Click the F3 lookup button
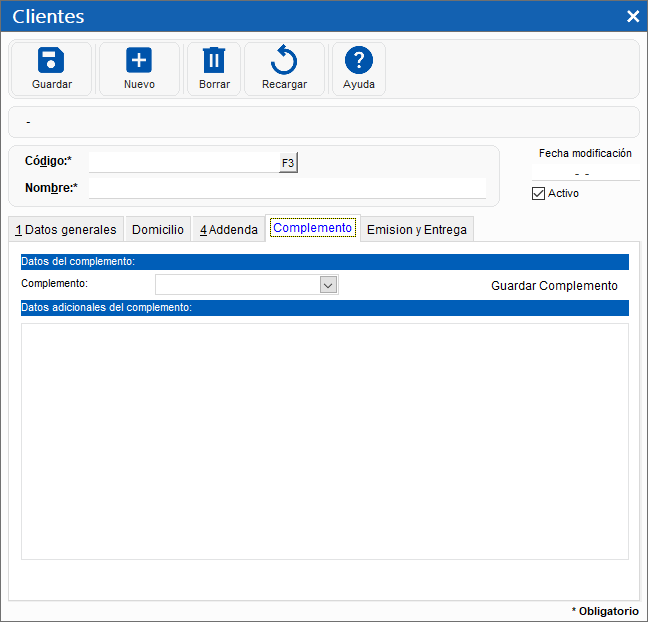 point(288,163)
